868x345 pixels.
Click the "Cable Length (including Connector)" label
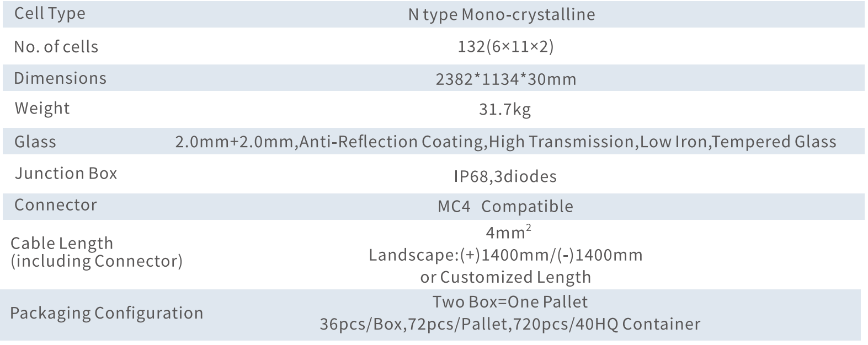[x=96, y=252]
